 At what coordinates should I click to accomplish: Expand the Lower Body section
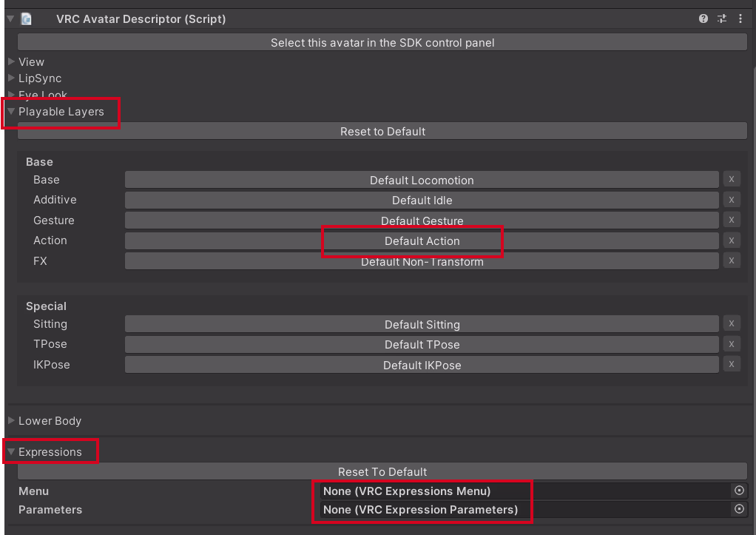(x=12, y=420)
